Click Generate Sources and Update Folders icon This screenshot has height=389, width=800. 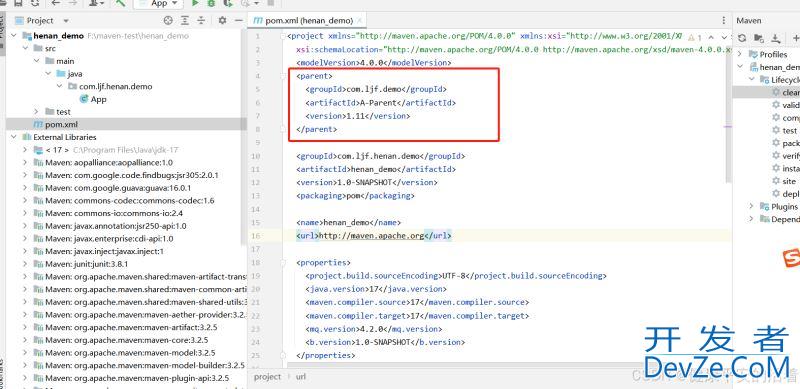tap(759, 38)
